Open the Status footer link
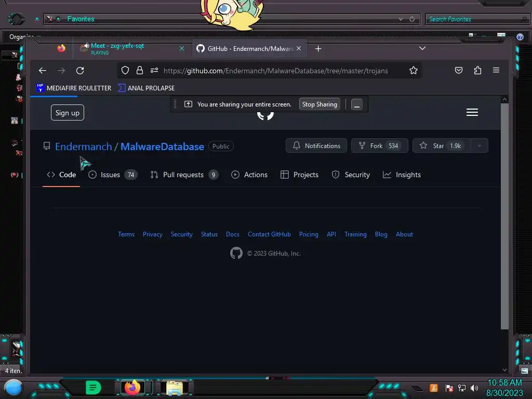 [x=209, y=234]
